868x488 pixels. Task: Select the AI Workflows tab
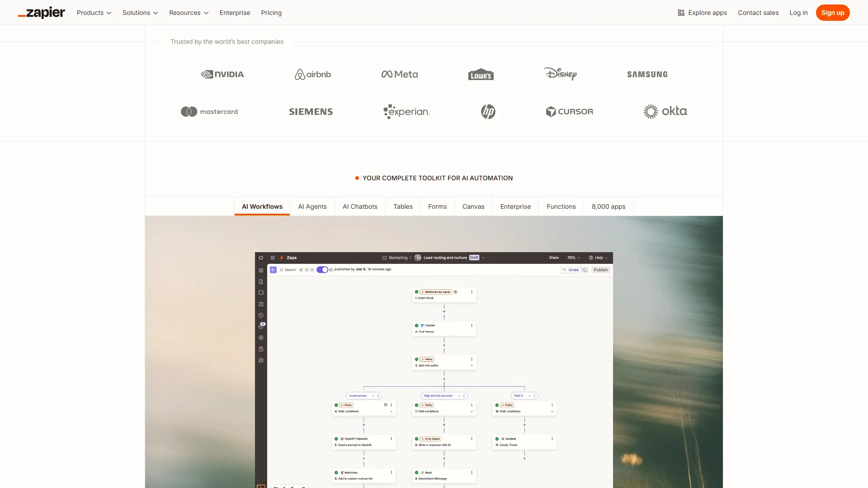[262, 206]
